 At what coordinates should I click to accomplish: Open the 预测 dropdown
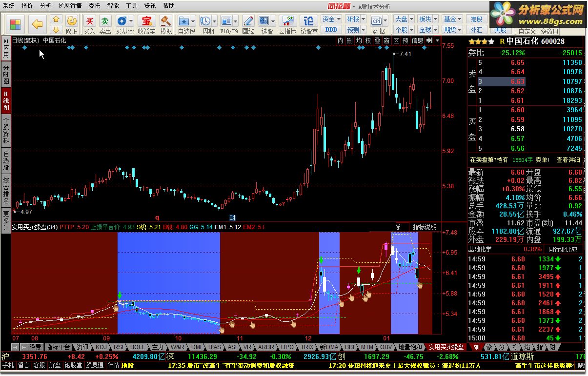click(x=355, y=29)
